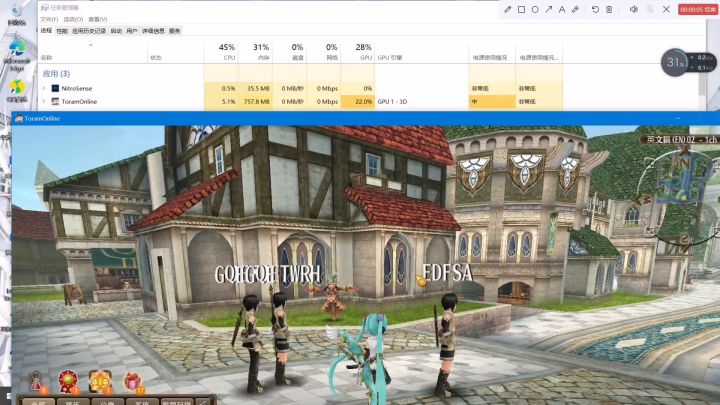Stop recording via the red 00:00:05 button
Screen dimensions: 720x405
tap(698, 9)
